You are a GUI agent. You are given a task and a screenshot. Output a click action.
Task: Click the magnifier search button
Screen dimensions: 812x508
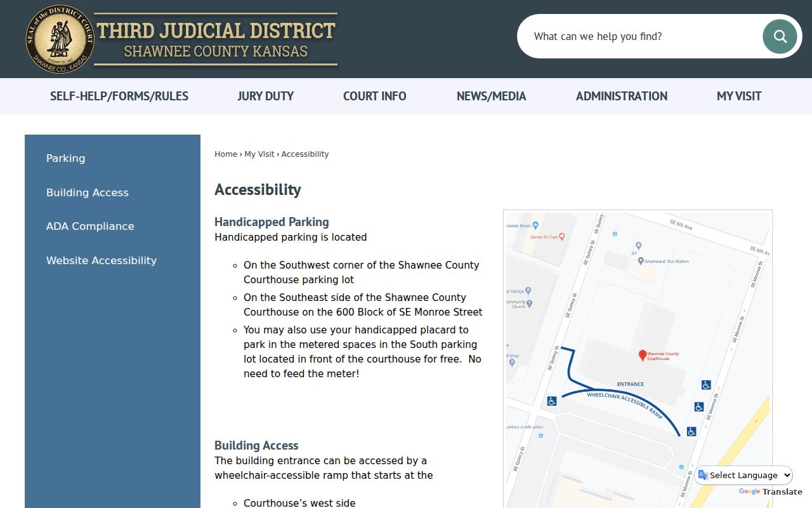tap(780, 36)
